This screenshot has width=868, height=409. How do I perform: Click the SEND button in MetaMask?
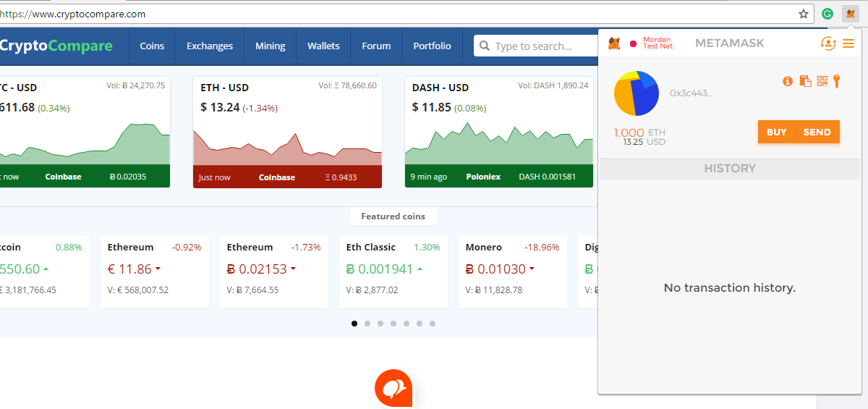(x=817, y=132)
